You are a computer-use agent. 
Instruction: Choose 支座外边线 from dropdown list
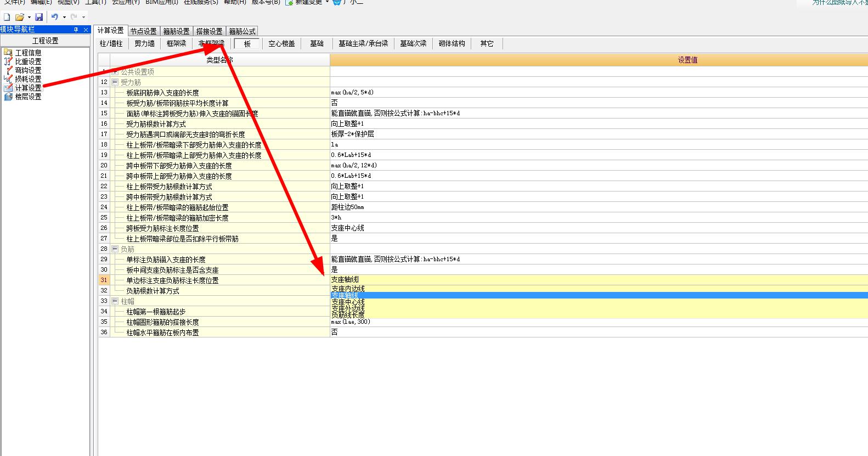tap(599, 308)
